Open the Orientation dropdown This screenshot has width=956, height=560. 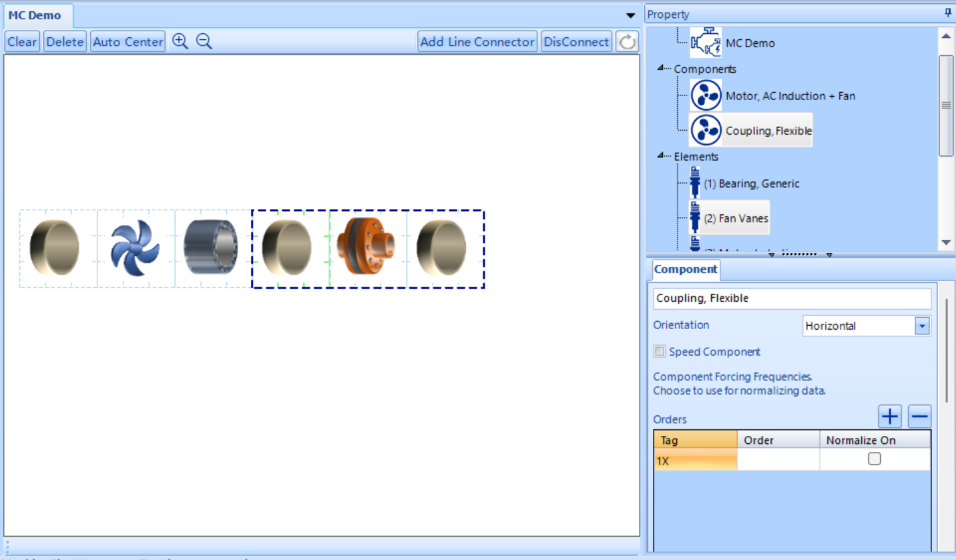tap(922, 326)
